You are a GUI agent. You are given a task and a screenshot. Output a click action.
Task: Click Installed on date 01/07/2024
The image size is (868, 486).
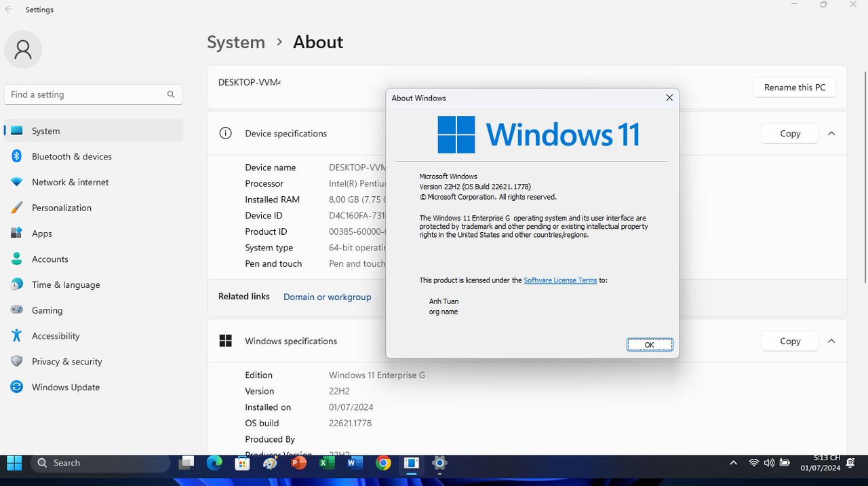[351, 407]
